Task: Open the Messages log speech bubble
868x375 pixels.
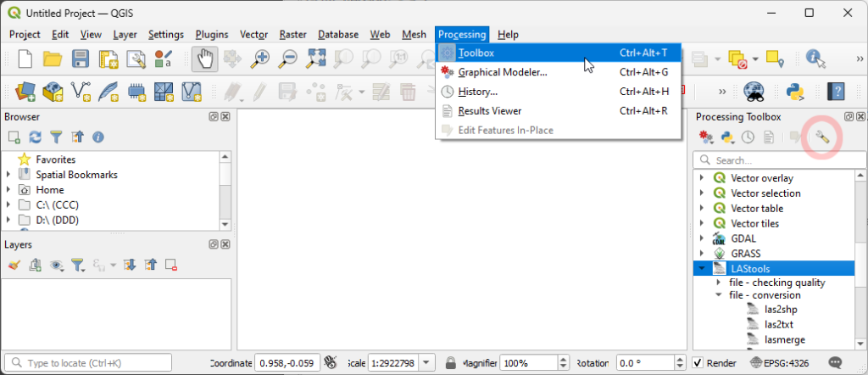Action: pos(835,363)
